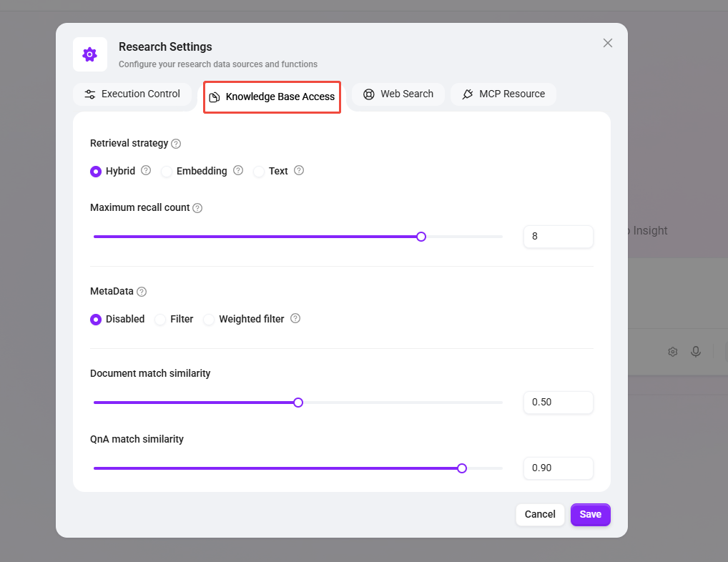Click the Document match similarity slider handle
Viewport: 728px width, 562px height.
click(x=298, y=403)
